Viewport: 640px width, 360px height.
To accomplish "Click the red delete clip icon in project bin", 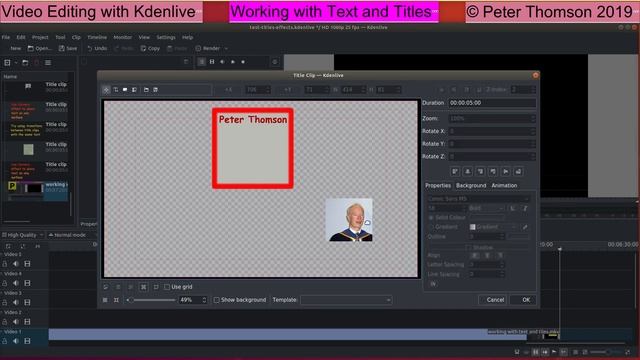I will [37, 63].
